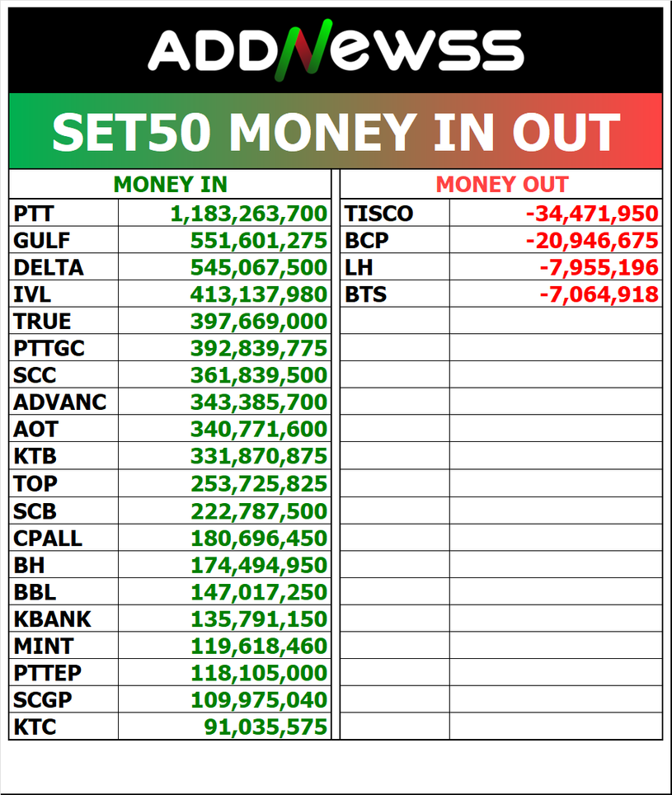Click the BTS stock name cell
672x795 pixels.
(x=365, y=294)
